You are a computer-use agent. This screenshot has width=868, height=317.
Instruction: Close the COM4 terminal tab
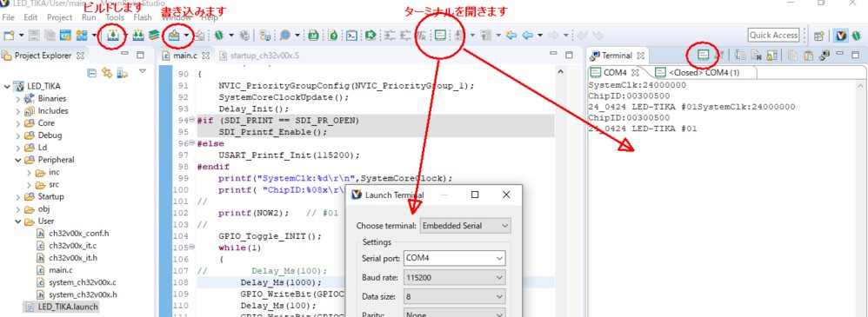coord(635,72)
